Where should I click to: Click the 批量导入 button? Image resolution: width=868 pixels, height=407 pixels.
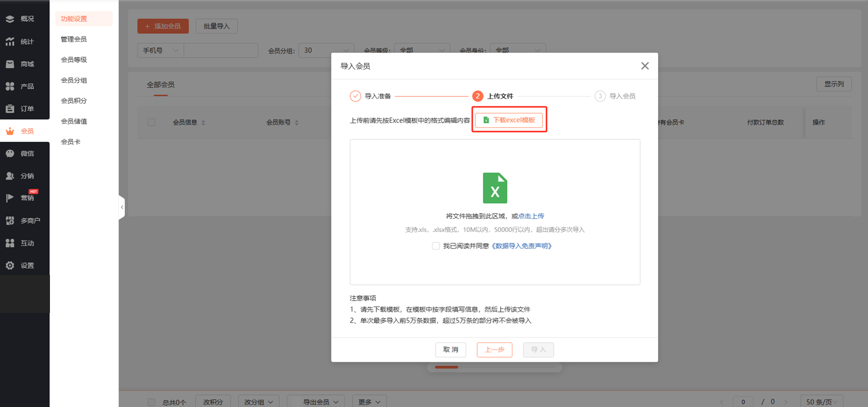(x=216, y=26)
